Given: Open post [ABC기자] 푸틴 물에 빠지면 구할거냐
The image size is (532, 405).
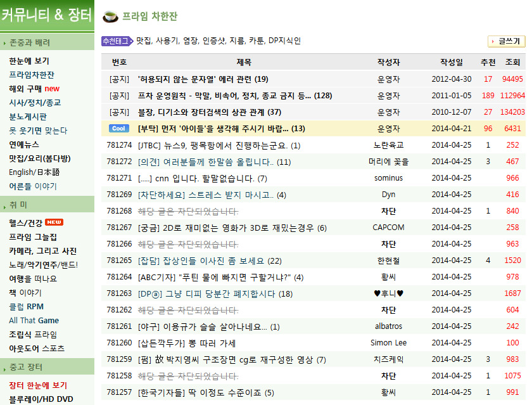Looking at the screenshot, I should pyautogui.click(x=220, y=278).
